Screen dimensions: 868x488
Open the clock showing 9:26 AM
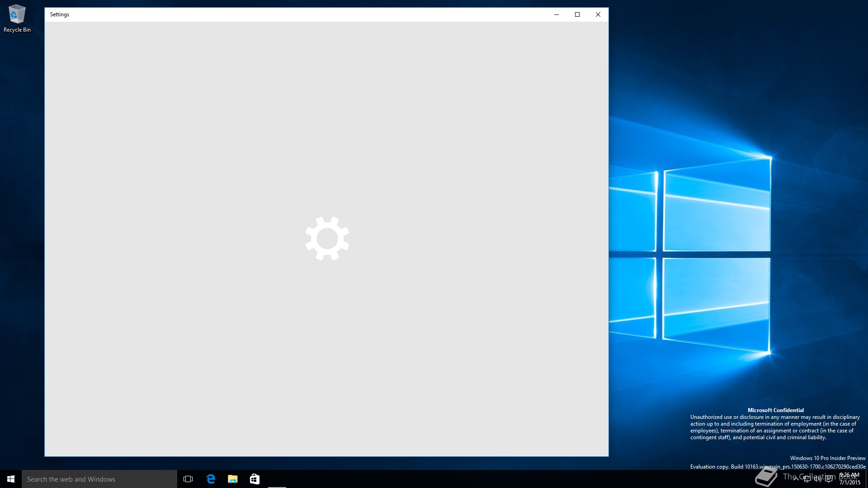pos(849,479)
